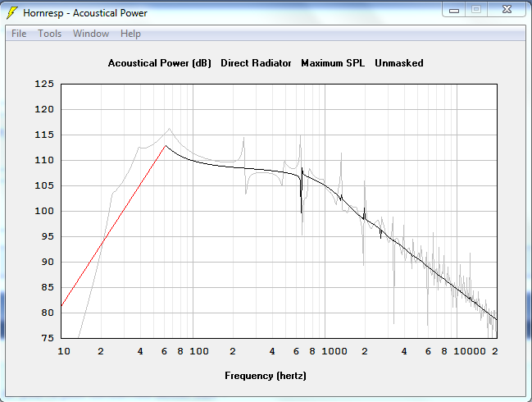Click the 10000 hertz axis value
This screenshot has height=402, width=532.
pyautogui.click(x=470, y=351)
